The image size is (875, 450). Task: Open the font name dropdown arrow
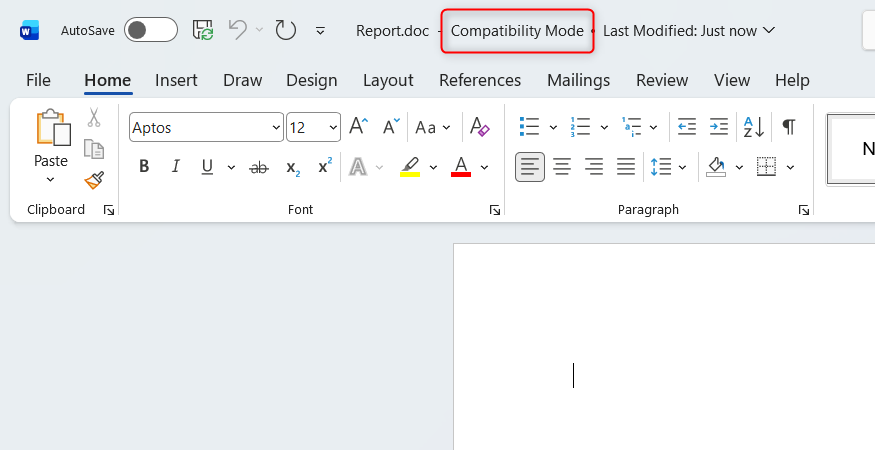276,128
